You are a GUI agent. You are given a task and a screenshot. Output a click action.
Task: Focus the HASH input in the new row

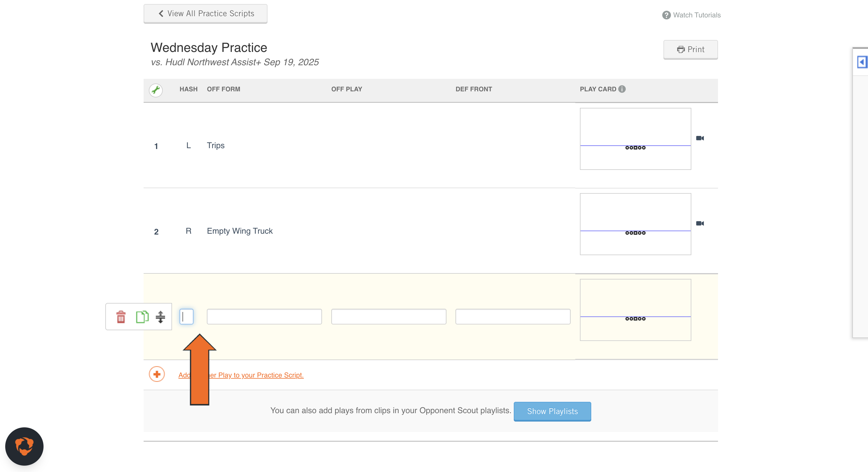[x=186, y=317]
